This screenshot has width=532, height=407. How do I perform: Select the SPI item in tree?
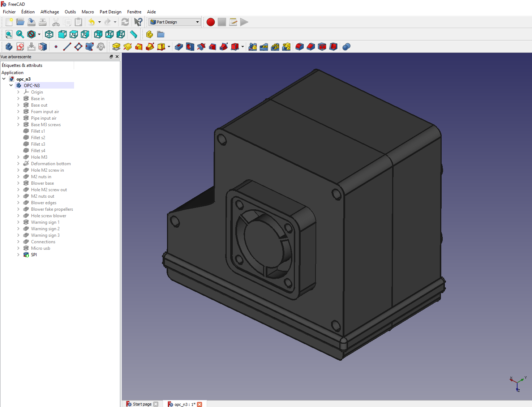[x=34, y=254]
